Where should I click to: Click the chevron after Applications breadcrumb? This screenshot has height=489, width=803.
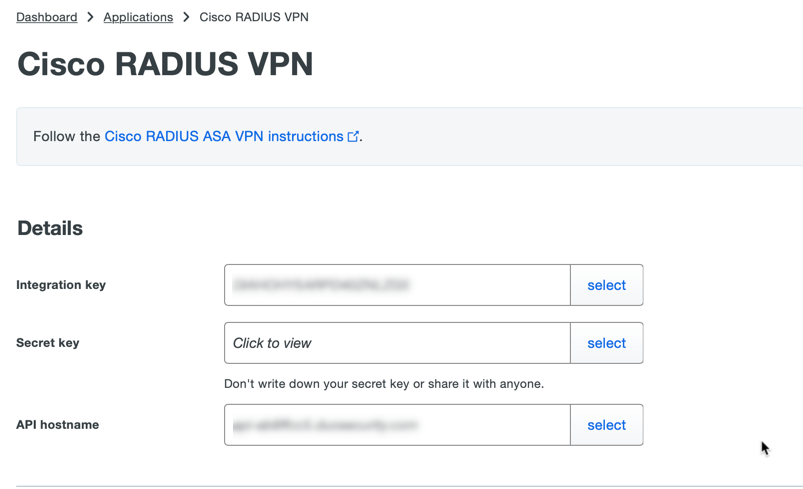(x=186, y=17)
